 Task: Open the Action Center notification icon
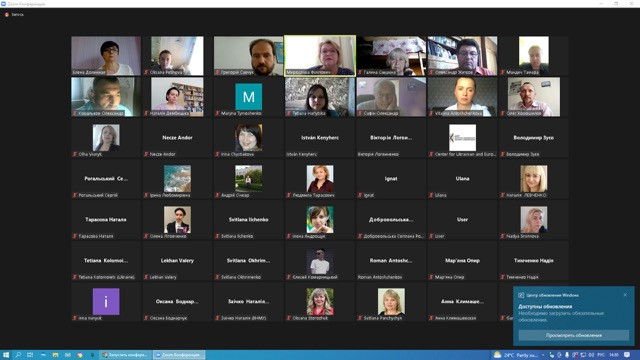click(627, 355)
